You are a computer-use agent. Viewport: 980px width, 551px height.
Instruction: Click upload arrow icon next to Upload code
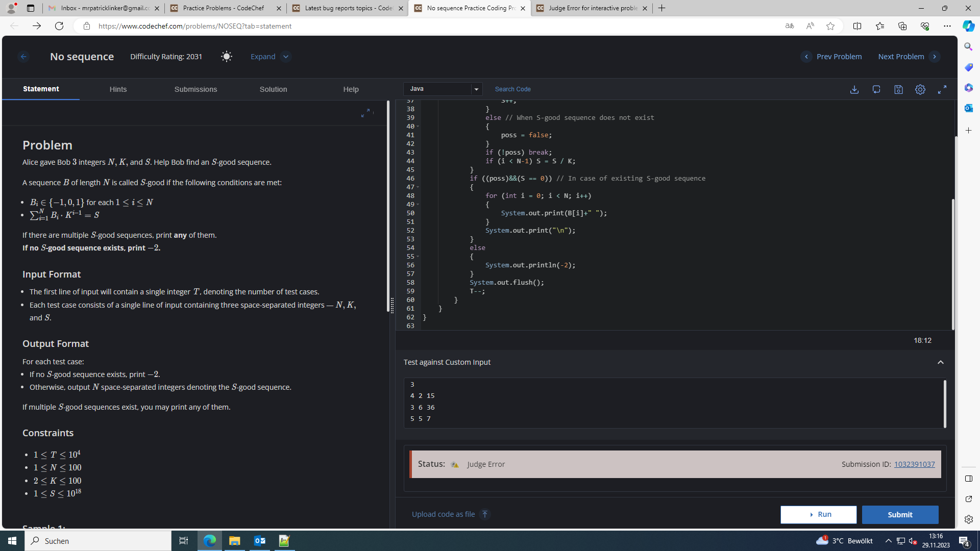point(485,514)
